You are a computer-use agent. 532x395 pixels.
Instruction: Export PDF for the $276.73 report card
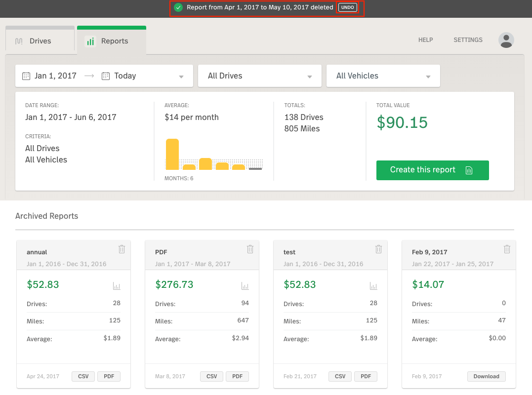click(x=237, y=376)
